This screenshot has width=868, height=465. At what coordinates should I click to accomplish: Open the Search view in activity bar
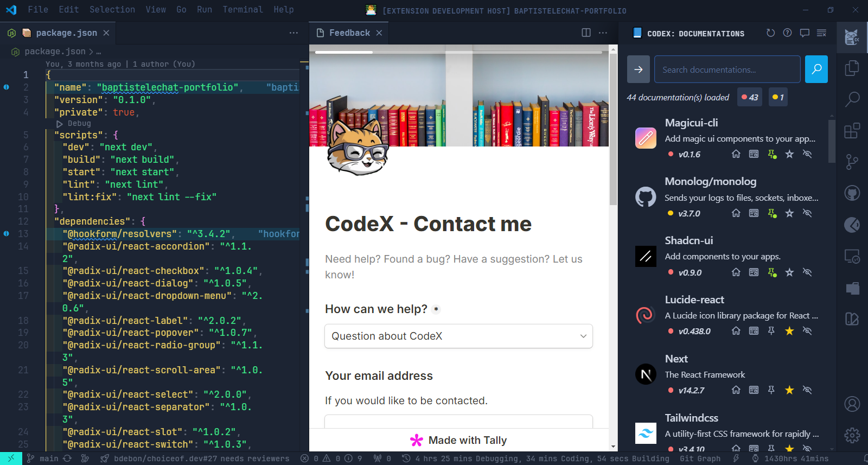[x=852, y=99]
